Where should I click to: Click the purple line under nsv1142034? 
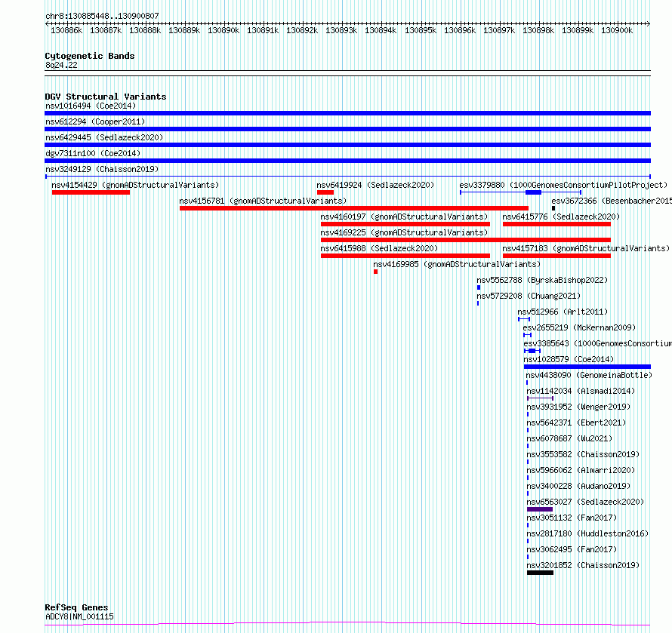tap(540, 398)
